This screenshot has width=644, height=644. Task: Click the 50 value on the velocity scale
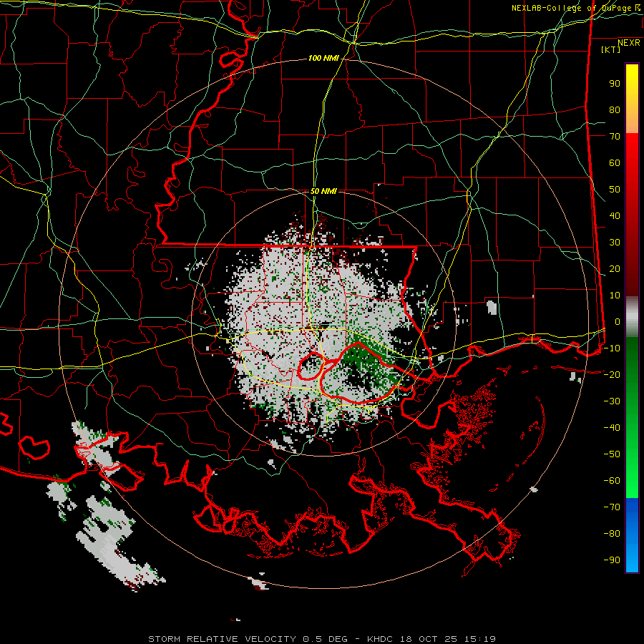point(615,190)
